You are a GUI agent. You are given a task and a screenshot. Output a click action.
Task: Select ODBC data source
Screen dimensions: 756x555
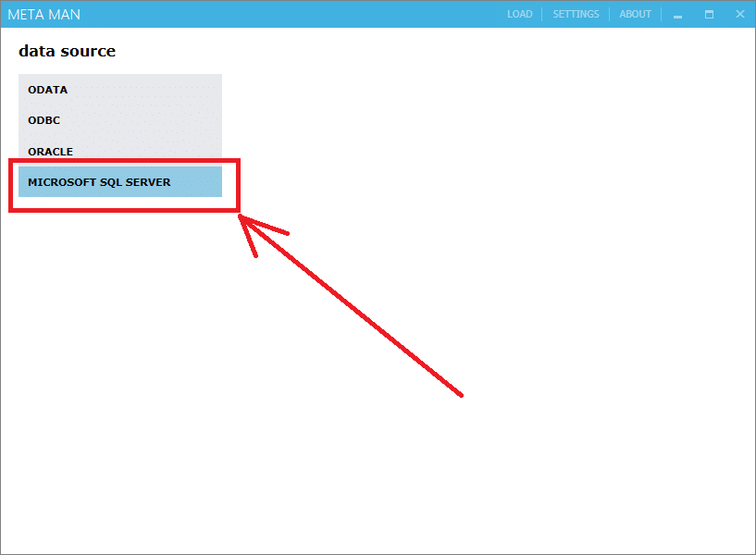click(120, 120)
